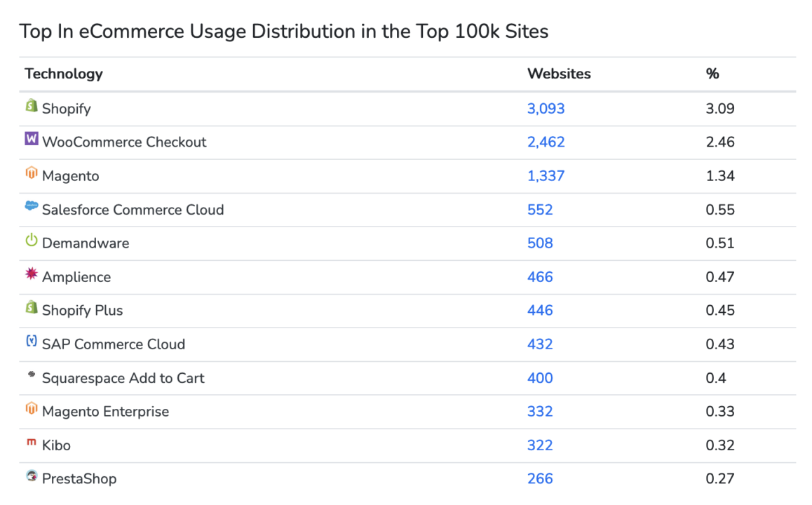Click the Salesforce Commerce Cloud name
This screenshot has width=812, height=505.
(133, 210)
